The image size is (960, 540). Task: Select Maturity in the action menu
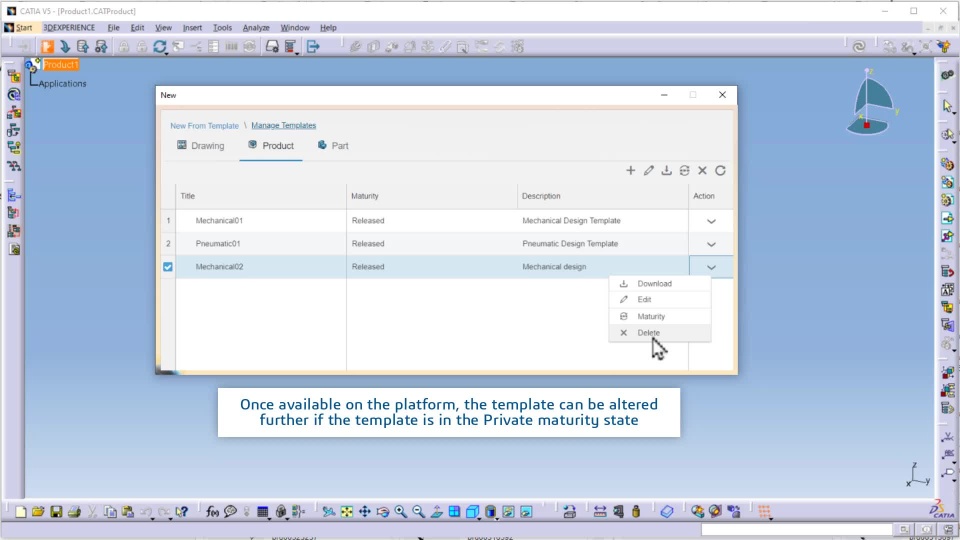[x=650, y=316]
